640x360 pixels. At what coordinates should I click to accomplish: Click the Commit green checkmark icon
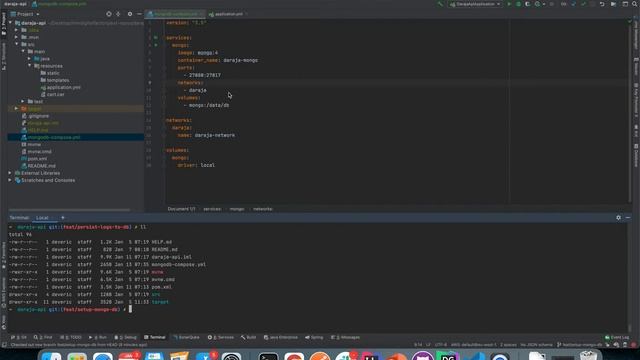583,4
